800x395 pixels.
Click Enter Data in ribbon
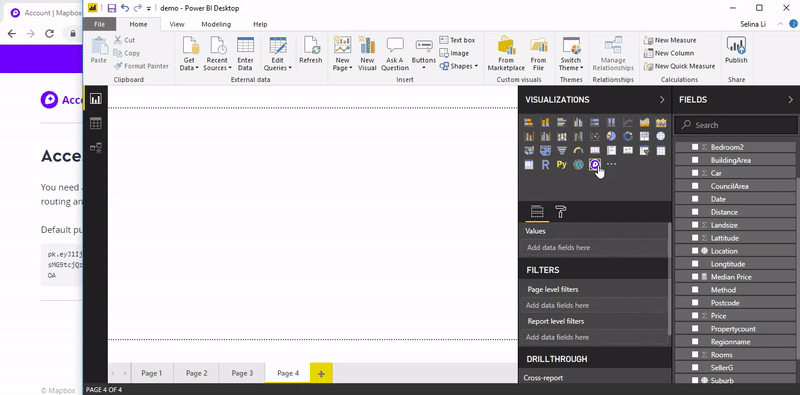click(x=245, y=54)
